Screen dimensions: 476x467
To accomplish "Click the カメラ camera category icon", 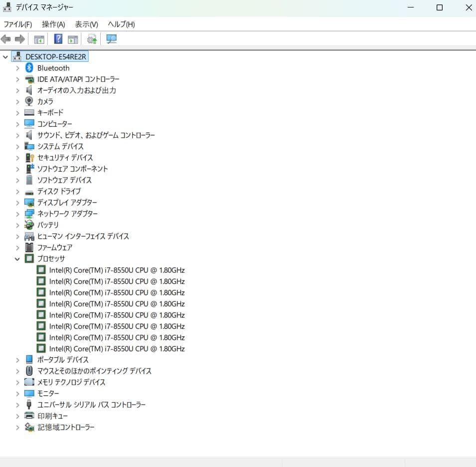I will (x=29, y=101).
